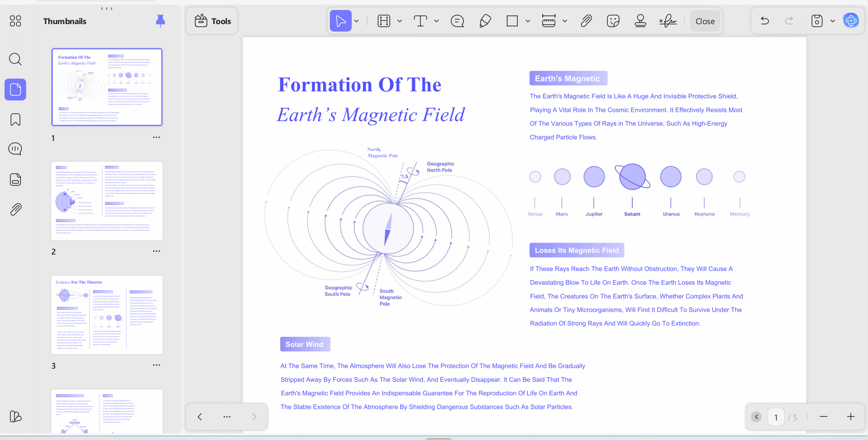This screenshot has height=440, width=868.
Task: Zoom in with plus button
Action: [x=851, y=417]
